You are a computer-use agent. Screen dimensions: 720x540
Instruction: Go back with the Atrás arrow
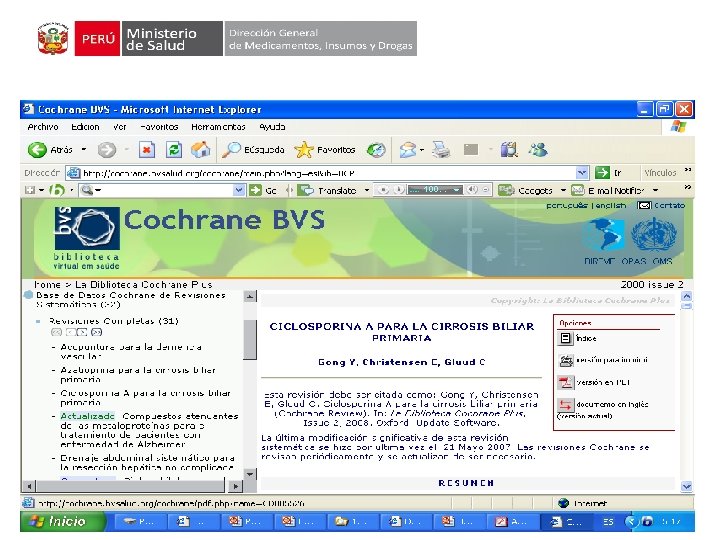coord(37,150)
